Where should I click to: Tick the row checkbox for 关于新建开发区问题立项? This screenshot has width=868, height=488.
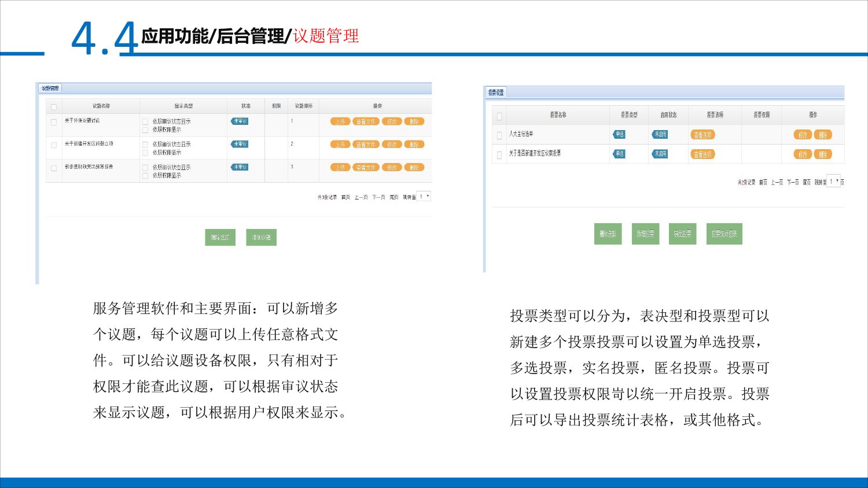54,145
